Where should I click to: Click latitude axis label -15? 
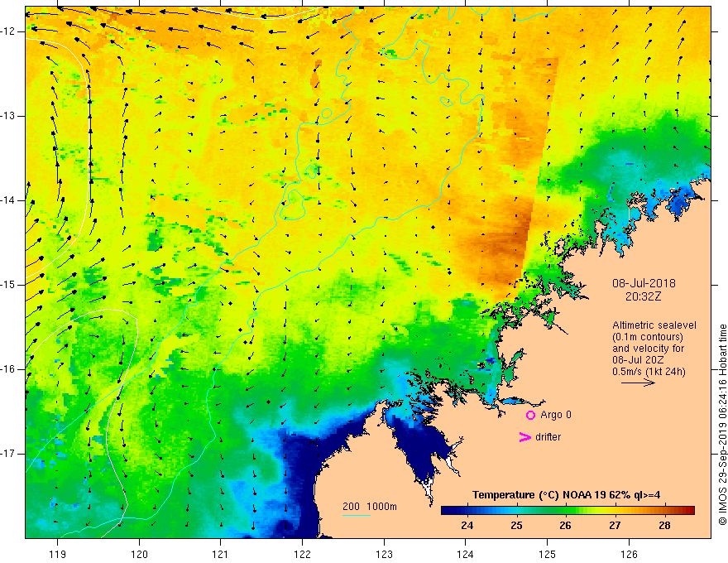pyautogui.click(x=8, y=285)
